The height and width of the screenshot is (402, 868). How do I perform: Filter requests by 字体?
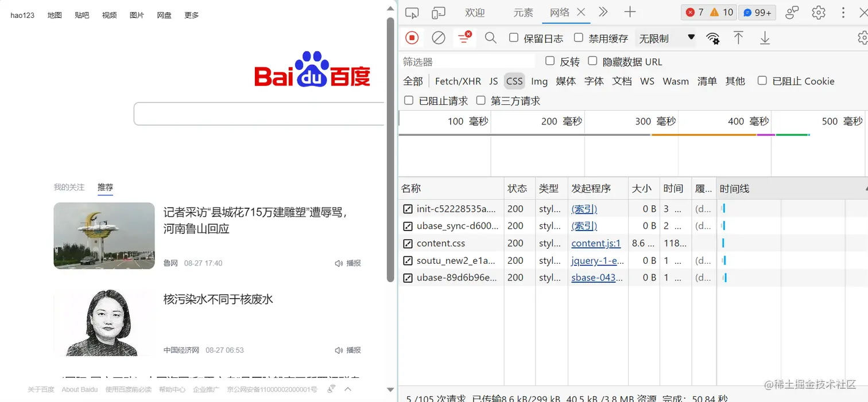[x=594, y=81]
